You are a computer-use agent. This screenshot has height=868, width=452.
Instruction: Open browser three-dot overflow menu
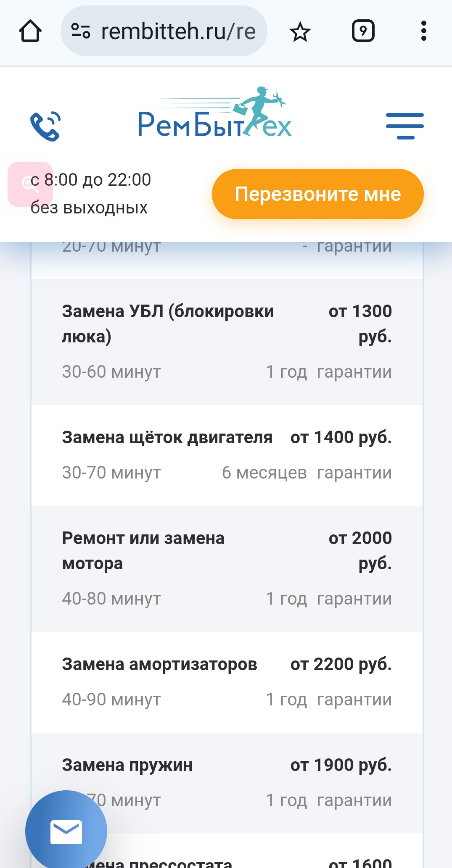[x=423, y=31]
